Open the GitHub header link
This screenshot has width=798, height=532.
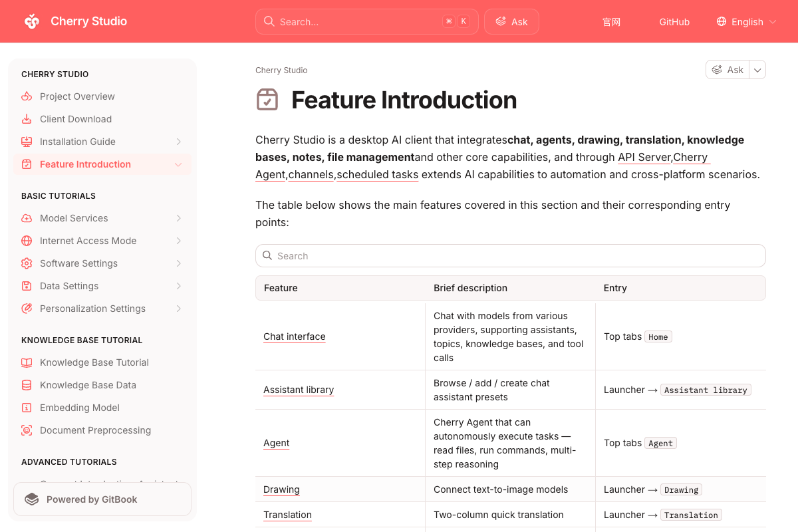click(x=674, y=22)
